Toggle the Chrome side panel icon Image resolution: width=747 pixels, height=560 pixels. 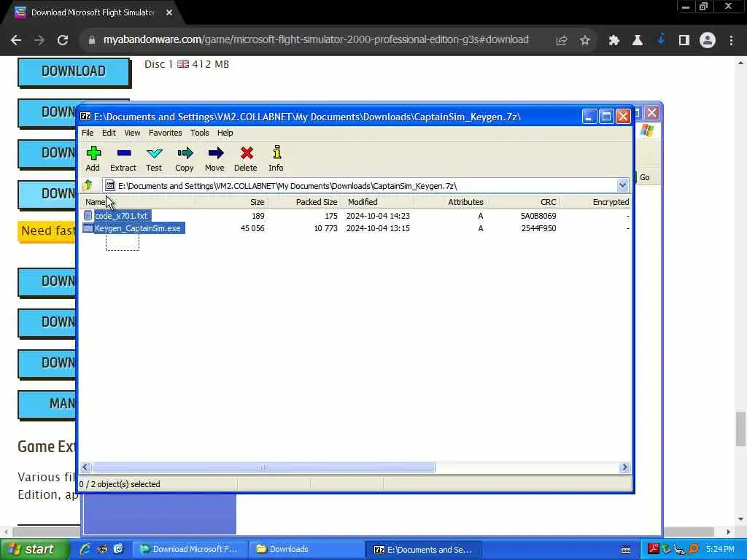pos(684,41)
